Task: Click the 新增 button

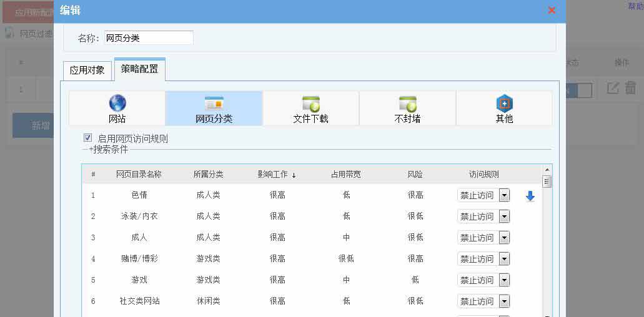Action: coord(41,126)
